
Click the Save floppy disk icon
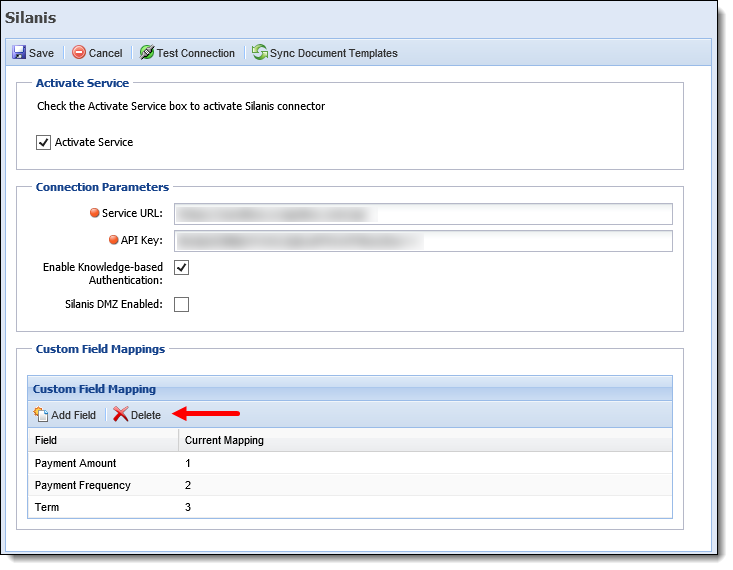coord(19,52)
